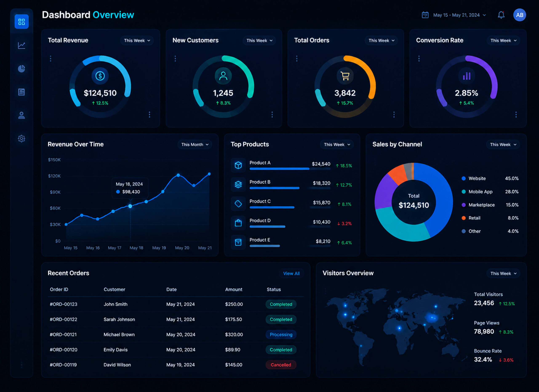Open Total Revenue This Week dropdown
Screen dimensions: 539x392
pos(137,41)
